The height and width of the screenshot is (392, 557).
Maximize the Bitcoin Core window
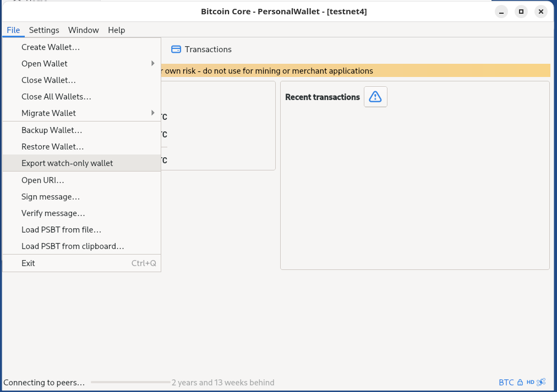(x=521, y=12)
